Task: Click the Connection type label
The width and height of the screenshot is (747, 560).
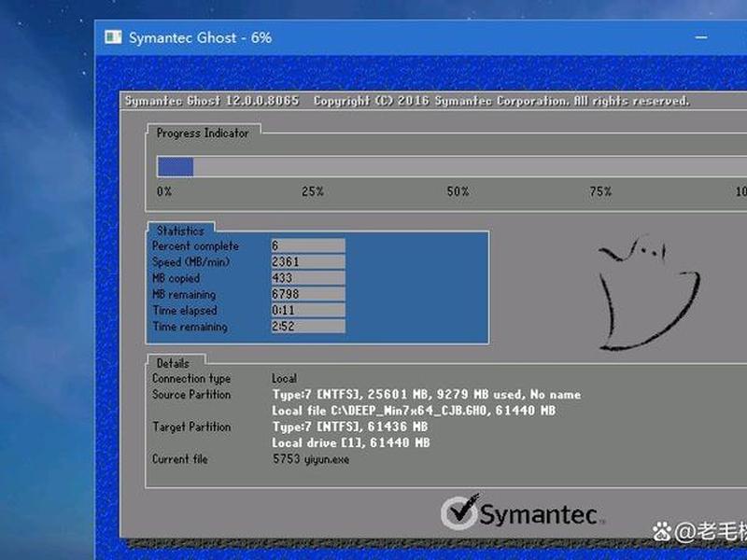Action: [x=191, y=379]
